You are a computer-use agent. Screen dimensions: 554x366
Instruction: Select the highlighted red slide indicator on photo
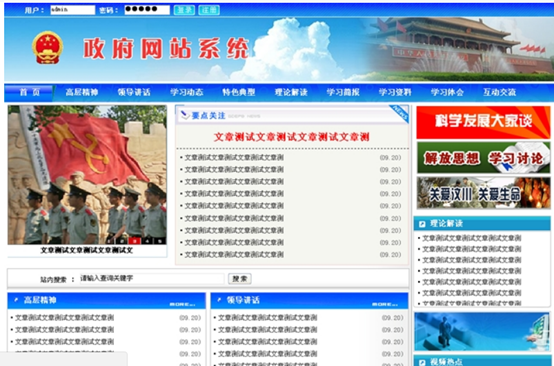(134, 241)
